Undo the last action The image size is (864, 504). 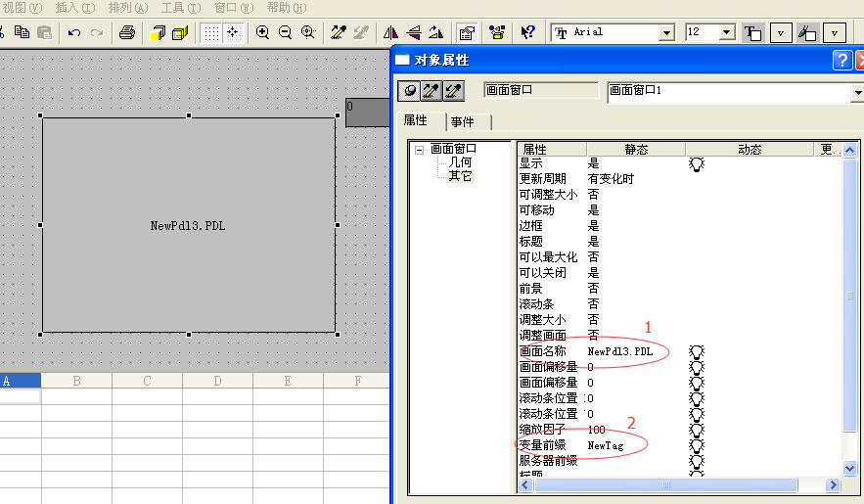[x=73, y=33]
